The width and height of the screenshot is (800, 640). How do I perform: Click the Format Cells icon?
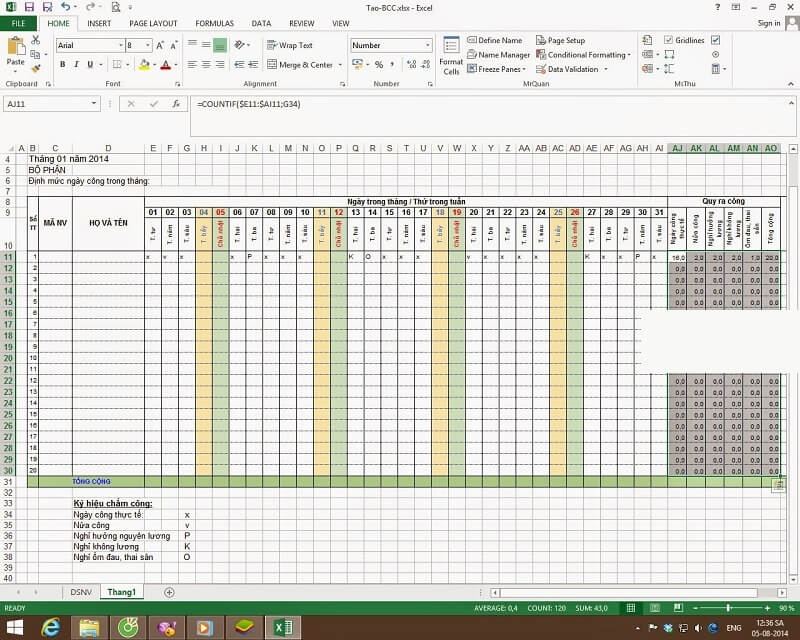451,54
